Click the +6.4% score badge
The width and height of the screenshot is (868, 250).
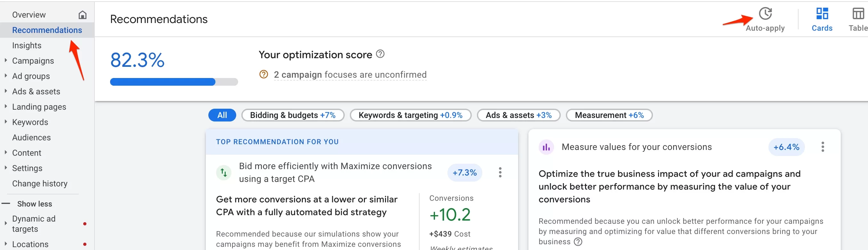(786, 147)
